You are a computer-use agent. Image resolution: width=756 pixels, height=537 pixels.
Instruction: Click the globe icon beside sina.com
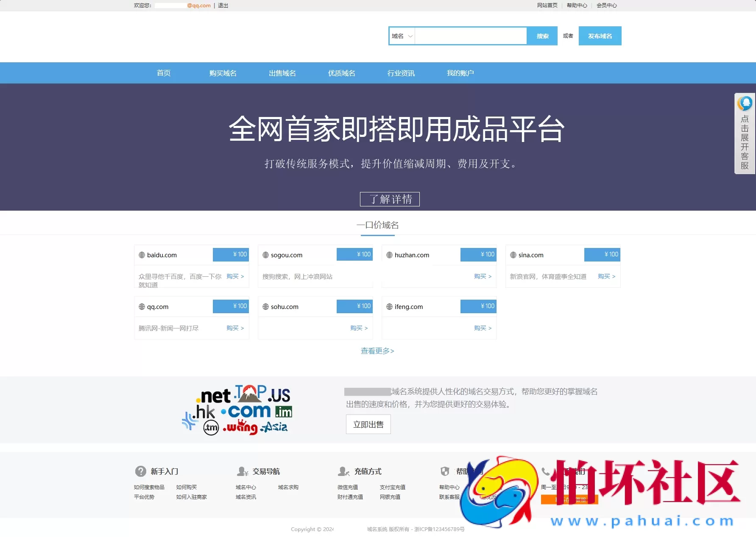513,255
